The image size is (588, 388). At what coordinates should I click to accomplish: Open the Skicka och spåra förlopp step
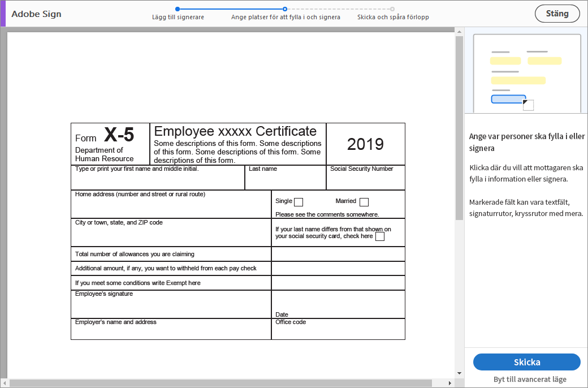pos(392,17)
